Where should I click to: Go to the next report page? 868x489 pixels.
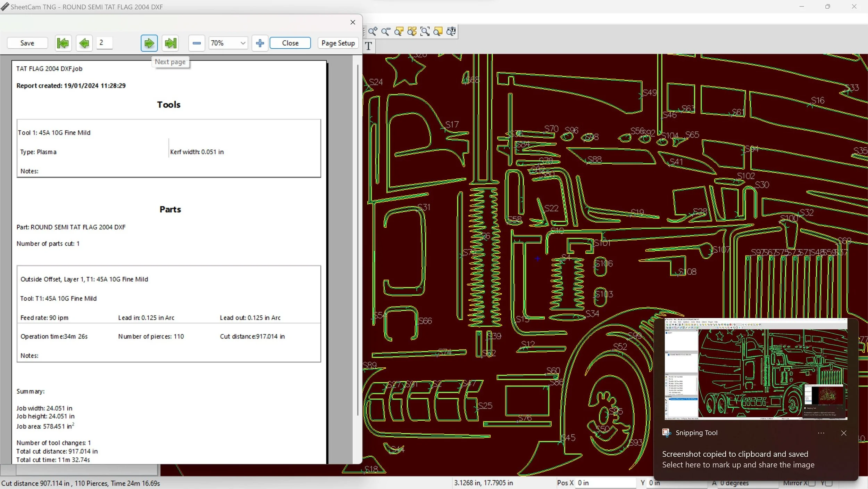(x=149, y=43)
